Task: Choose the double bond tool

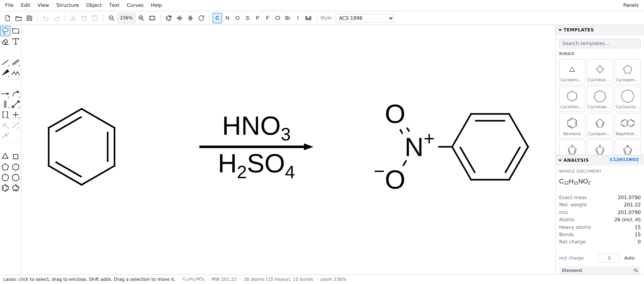Action: 16,62
